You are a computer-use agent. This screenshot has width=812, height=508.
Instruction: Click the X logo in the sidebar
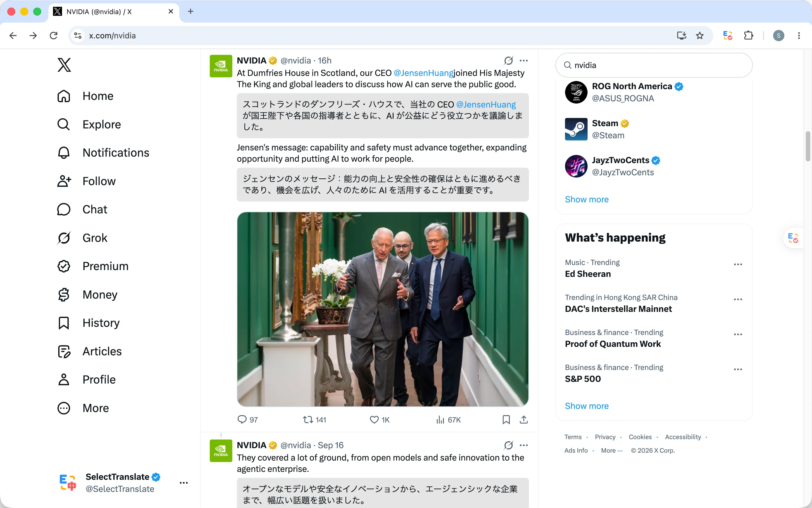click(x=64, y=65)
